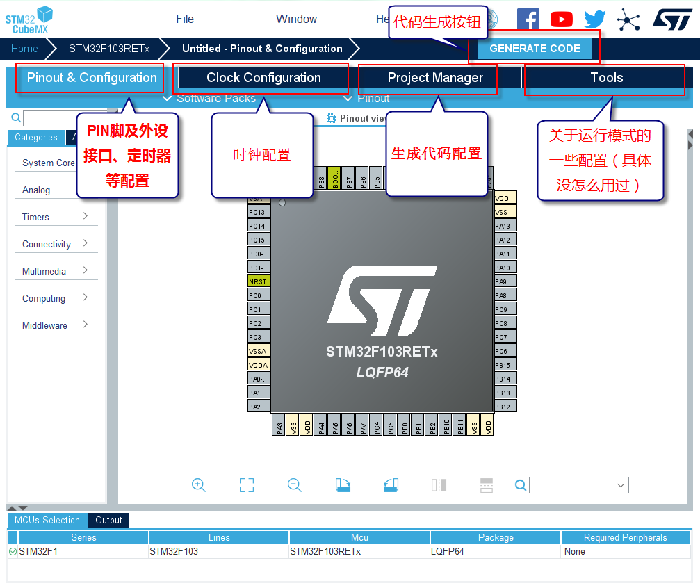Switch to Project Manager tab
The width and height of the screenshot is (700, 588).
(x=435, y=78)
